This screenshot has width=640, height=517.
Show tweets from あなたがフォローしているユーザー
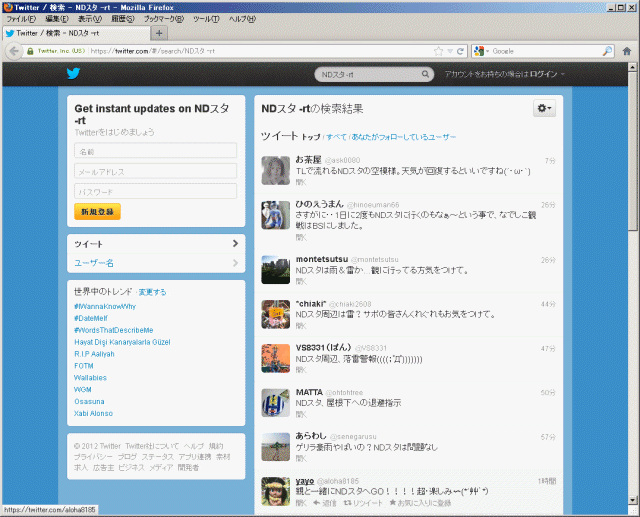pyautogui.click(x=404, y=137)
